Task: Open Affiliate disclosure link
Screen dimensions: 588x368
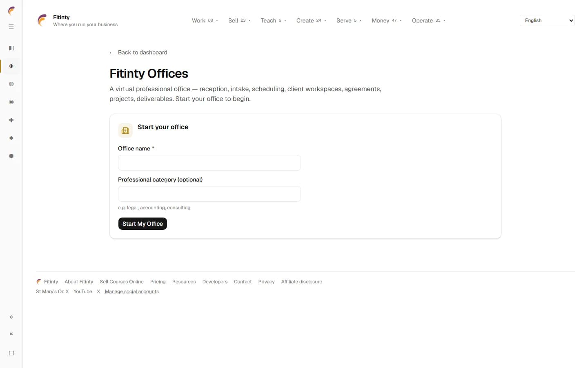Action: (x=302, y=282)
